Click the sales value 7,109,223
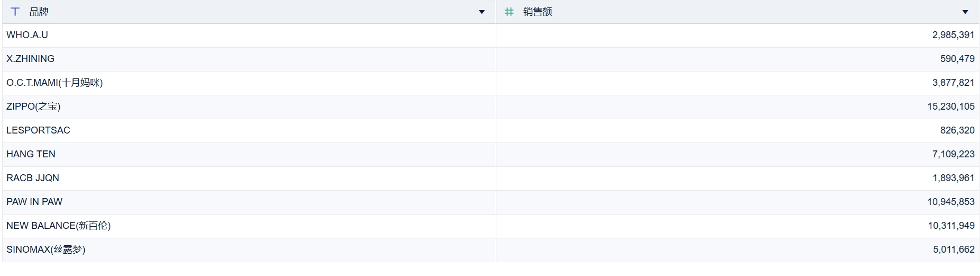 tap(953, 154)
